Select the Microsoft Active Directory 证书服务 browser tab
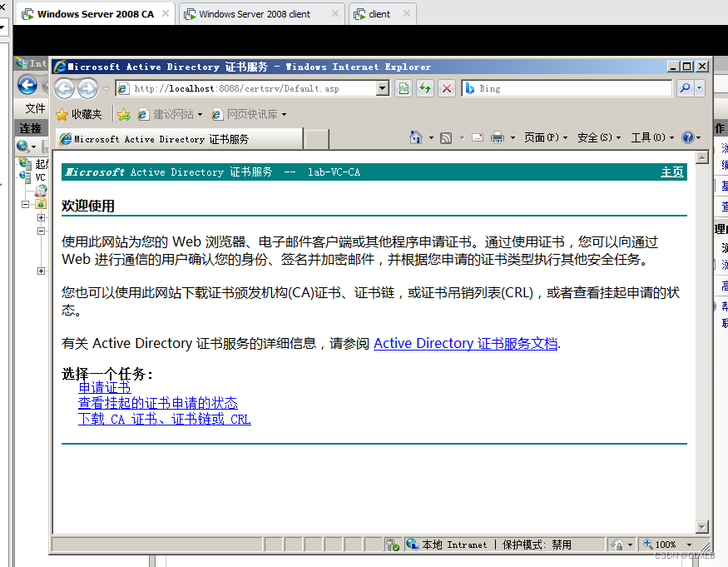This screenshot has height=567, width=728. pyautogui.click(x=179, y=139)
